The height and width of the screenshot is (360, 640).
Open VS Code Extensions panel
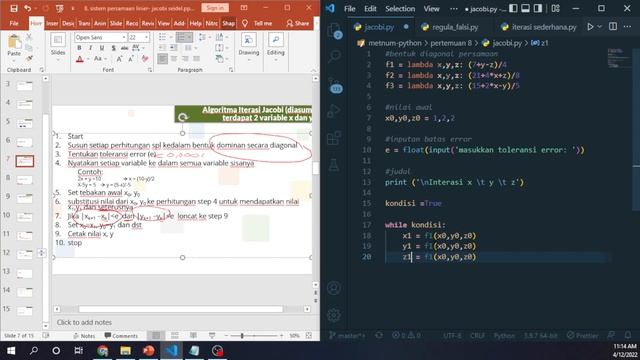coord(334,138)
